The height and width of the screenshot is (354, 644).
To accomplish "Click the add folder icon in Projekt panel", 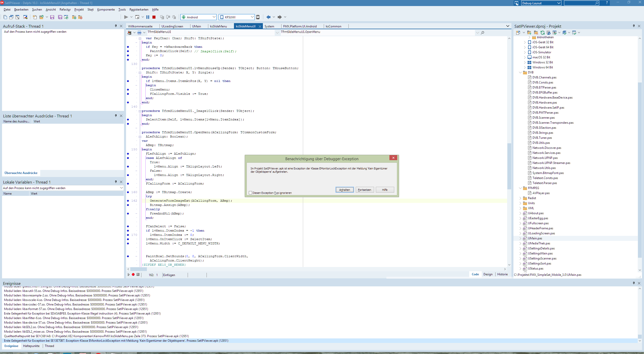I will click(x=529, y=32).
